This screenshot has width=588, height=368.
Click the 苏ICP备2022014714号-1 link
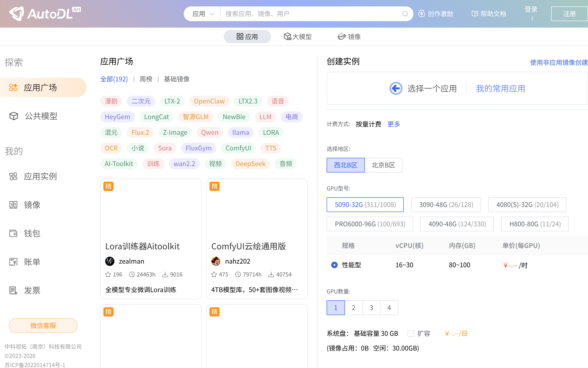point(35,365)
